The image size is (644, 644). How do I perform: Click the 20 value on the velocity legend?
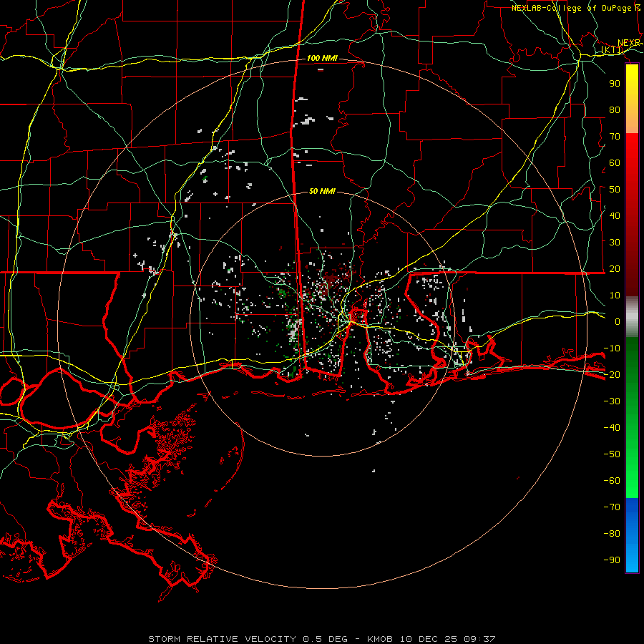(615, 268)
